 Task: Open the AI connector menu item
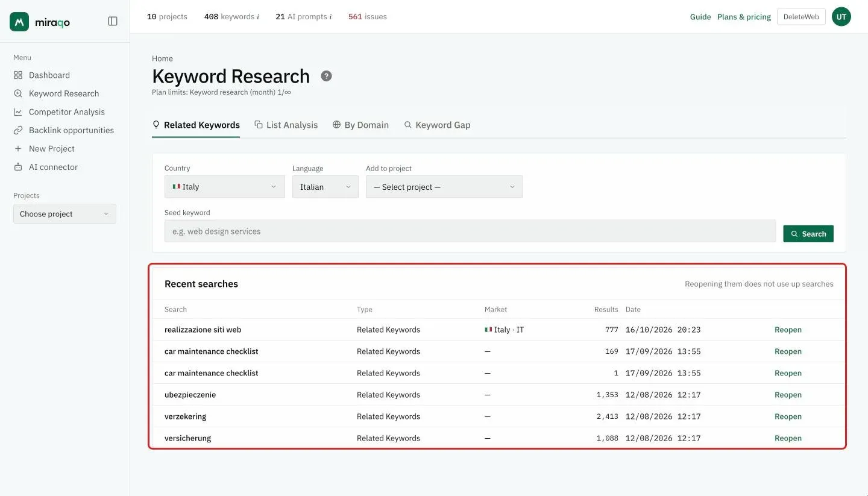click(x=53, y=167)
